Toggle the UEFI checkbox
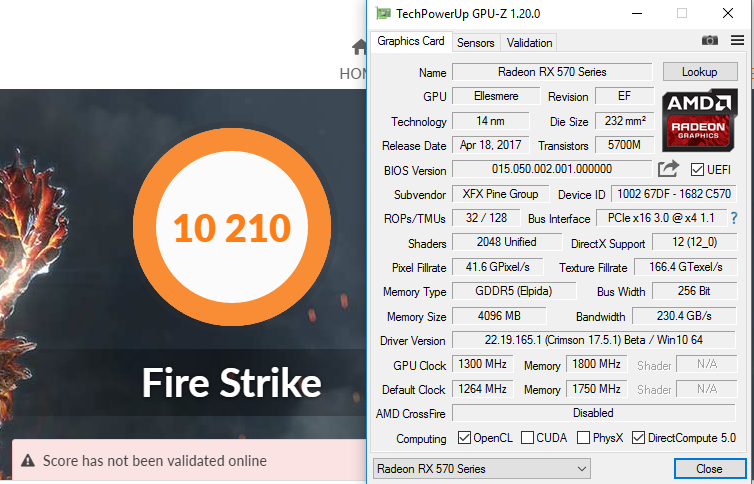The width and height of the screenshot is (754, 484). [697, 169]
